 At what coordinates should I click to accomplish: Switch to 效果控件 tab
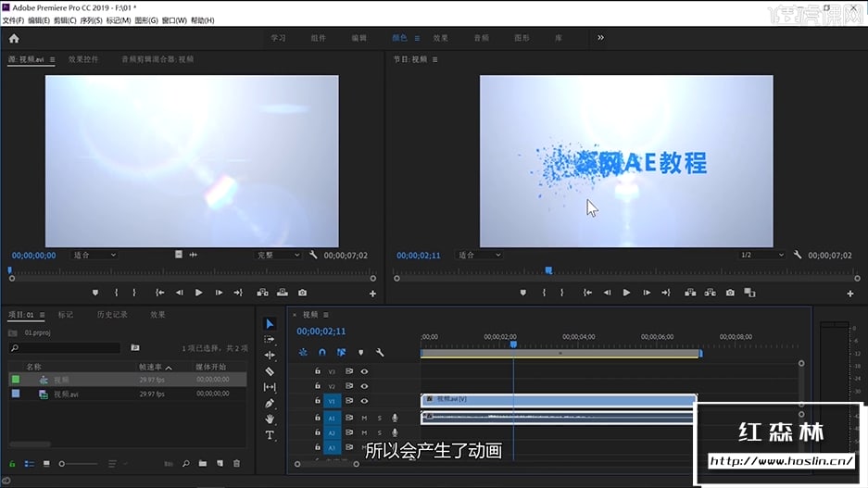[x=83, y=59]
